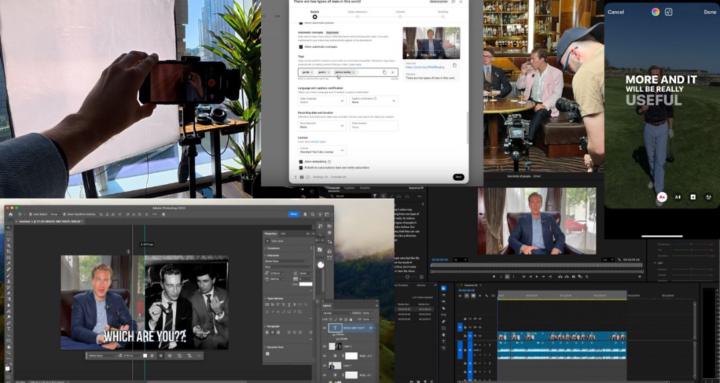The width and height of the screenshot is (720, 383).
Task: Switch to the Properties panel tab
Action: click(271, 233)
